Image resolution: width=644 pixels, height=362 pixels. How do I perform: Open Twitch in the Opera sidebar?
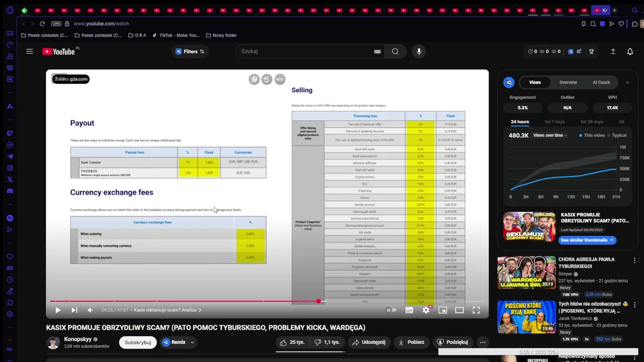[x=10, y=133]
